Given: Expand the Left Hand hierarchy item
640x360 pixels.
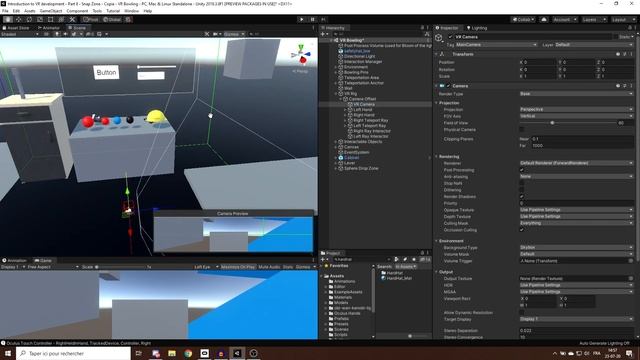Looking at the screenshot, I should point(345,110).
